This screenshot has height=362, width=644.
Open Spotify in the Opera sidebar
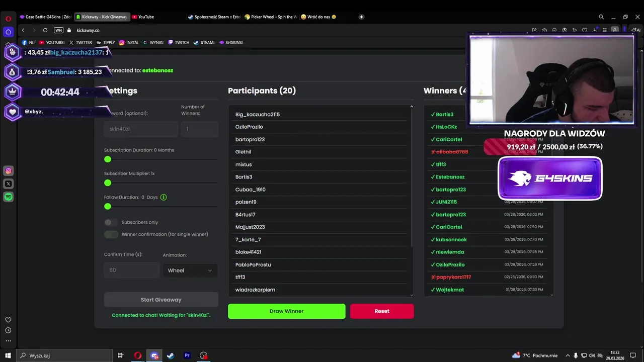(8, 197)
